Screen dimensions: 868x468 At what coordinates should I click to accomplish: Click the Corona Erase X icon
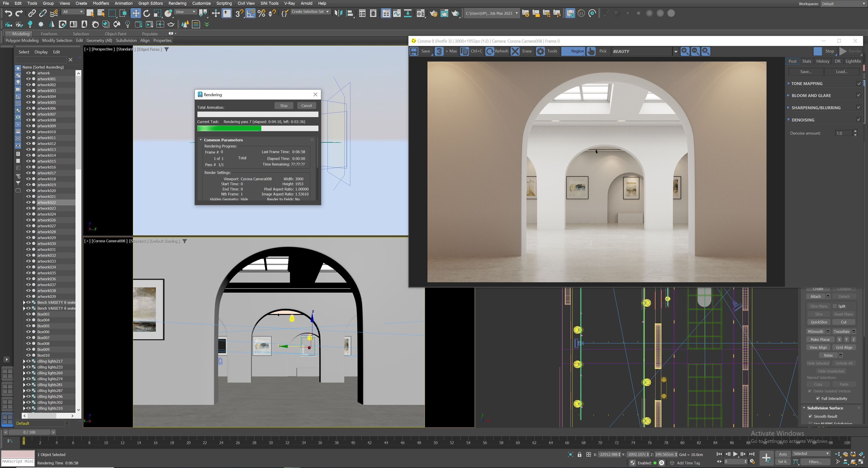pos(515,51)
